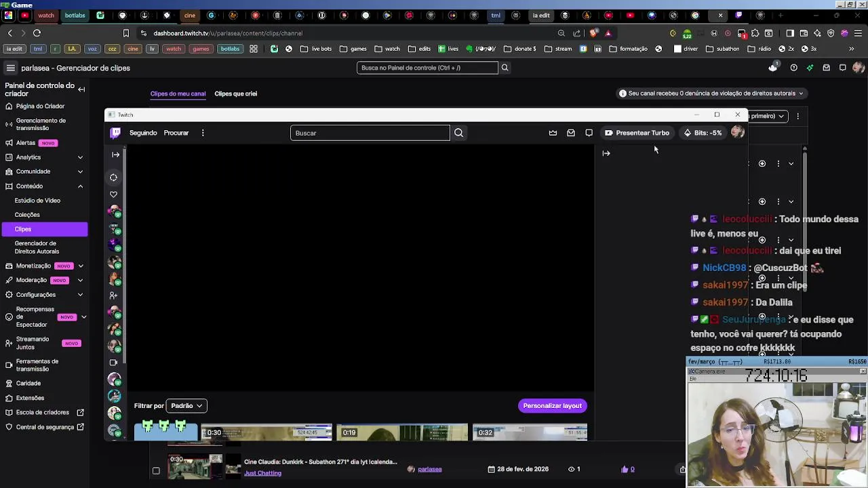Click the like thumbs-up icon on Dunkirk clip row
Image resolution: width=868 pixels, height=488 pixels.
point(624,469)
